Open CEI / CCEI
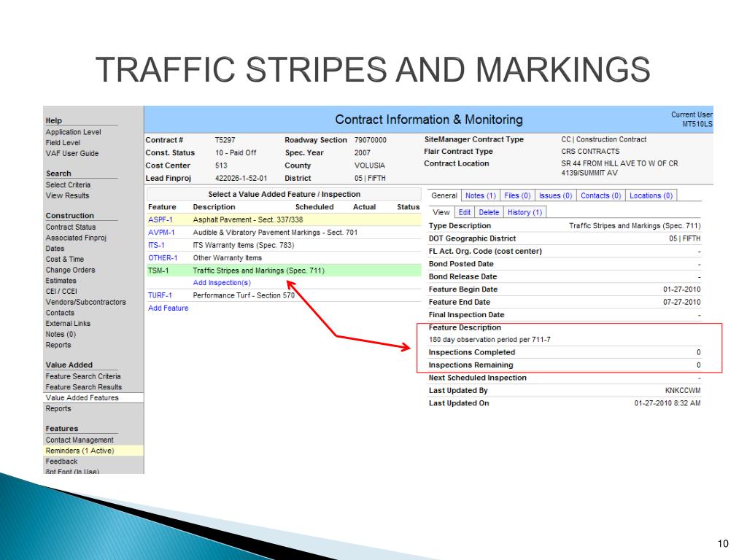747x560 pixels. [61, 292]
